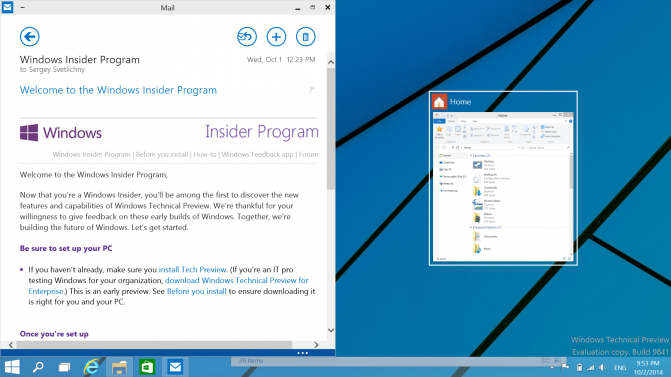This screenshot has height=377, width=671.
Task: Follow the 'Before you install' body link
Action: pyautogui.click(x=196, y=291)
